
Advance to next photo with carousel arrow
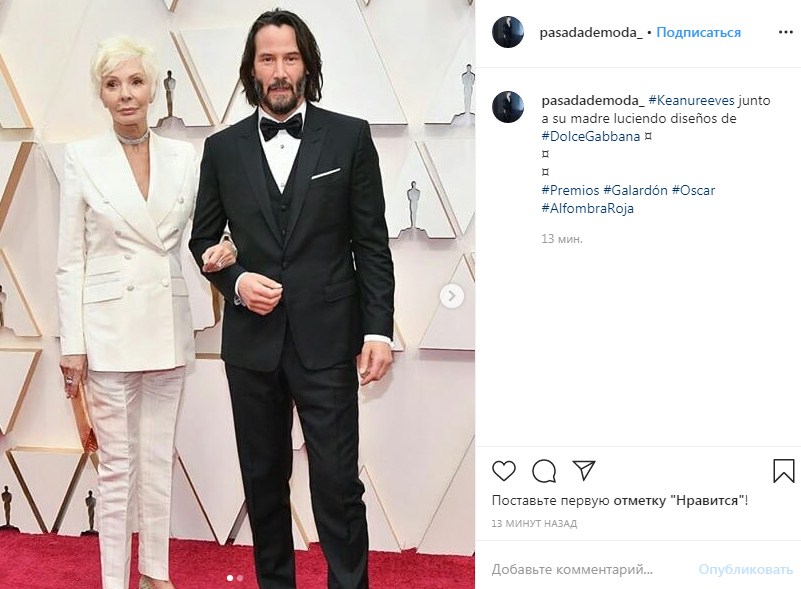click(x=452, y=296)
